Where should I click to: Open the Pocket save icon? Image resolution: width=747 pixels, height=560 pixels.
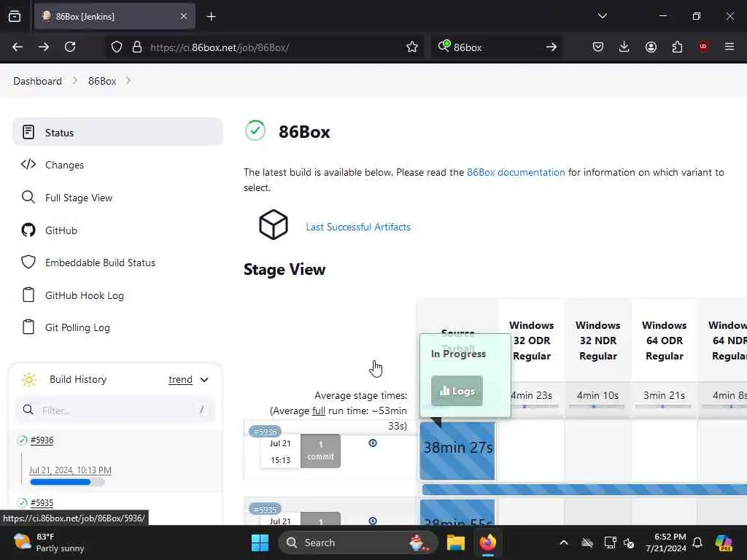598,47
